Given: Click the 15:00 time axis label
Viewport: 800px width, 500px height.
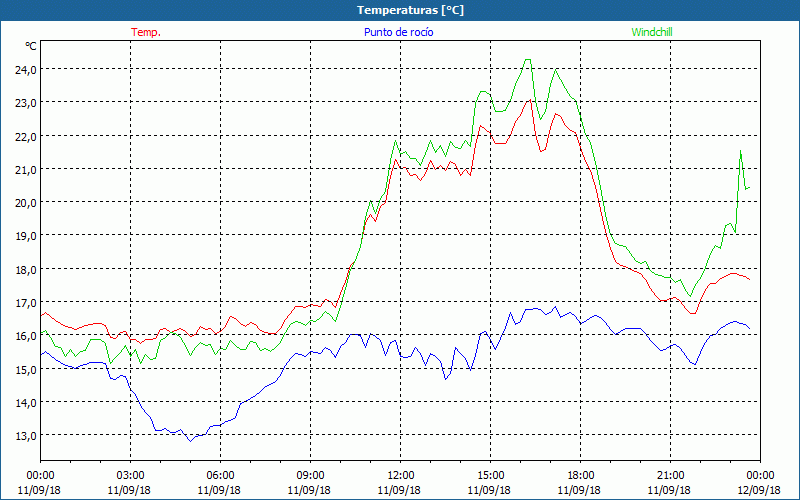Looking at the screenshot, I should 490,476.
